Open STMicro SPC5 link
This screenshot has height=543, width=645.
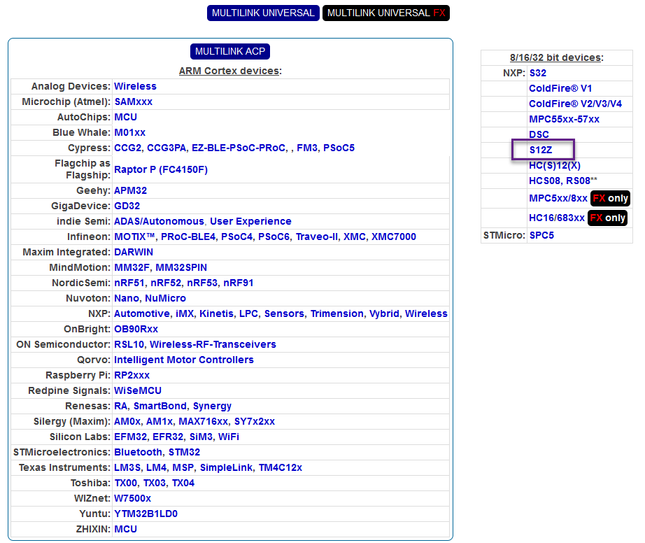[x=541, y=235]
